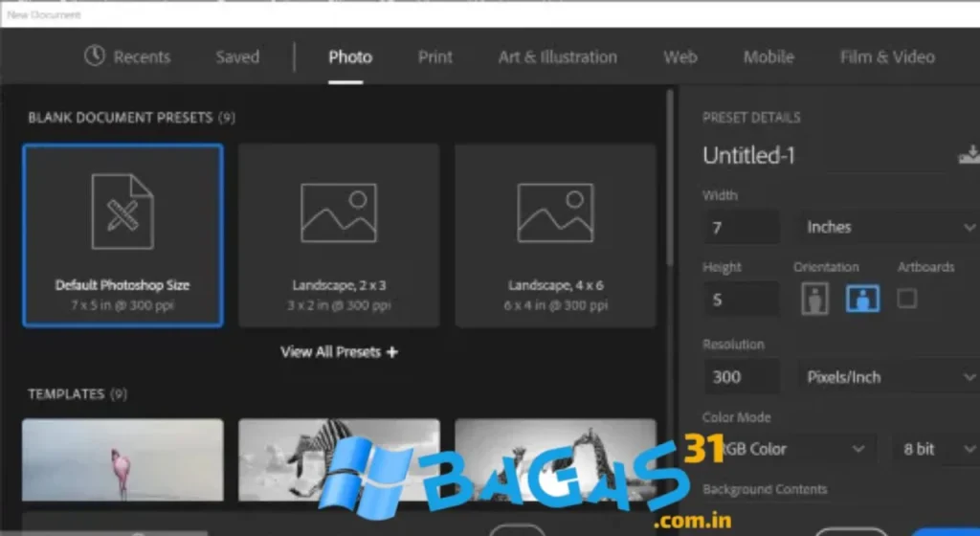Click the pencil-ruler icon on default preset
Screen dimensions: 980x536
(x=122, y=212)
